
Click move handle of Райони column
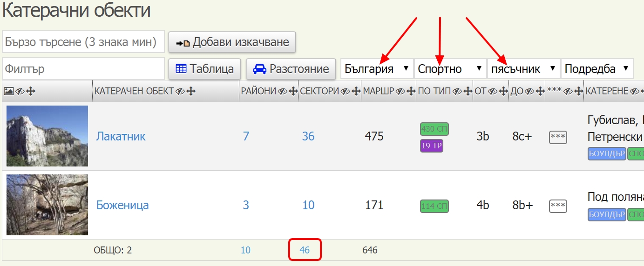pos(293,92)
